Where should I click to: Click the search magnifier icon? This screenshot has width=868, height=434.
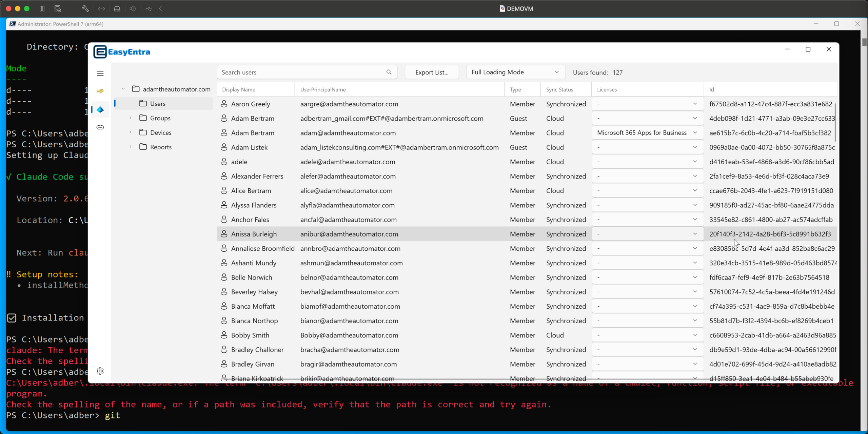pyautogui.click(x=389, y=72)
